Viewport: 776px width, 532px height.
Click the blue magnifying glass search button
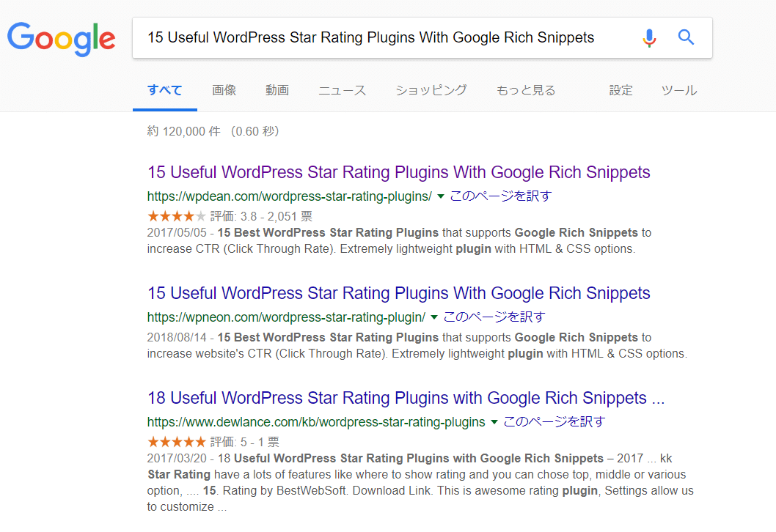pyautogui.click(x=686, y=37)
